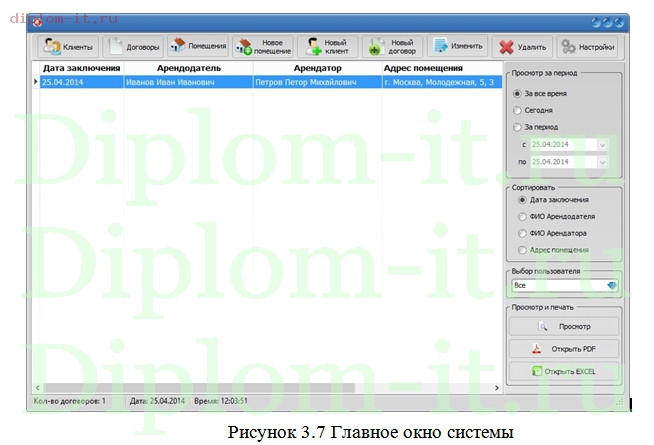This screenshot has height=445, width=654.
Task: Open Настройки settings
Action: (x=588, y=46)
